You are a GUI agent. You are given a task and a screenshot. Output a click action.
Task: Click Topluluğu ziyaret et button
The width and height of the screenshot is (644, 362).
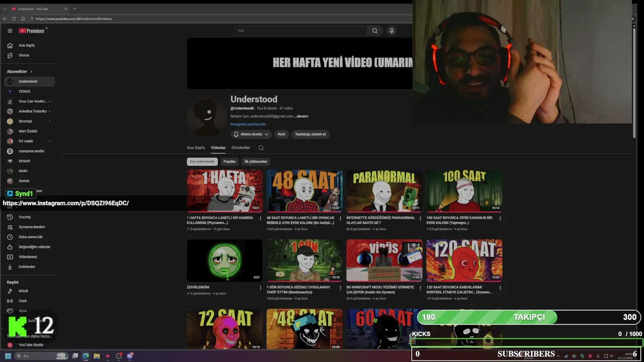[x=310, y=134]
